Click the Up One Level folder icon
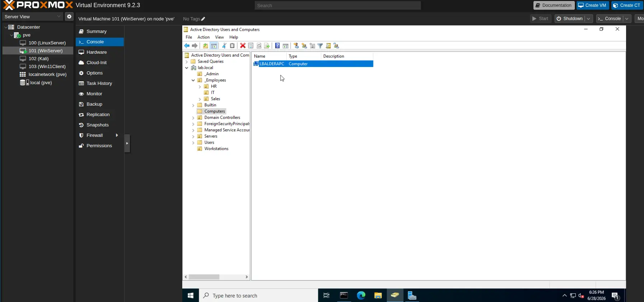The image size is (644, 302). [x=205, y=45]
